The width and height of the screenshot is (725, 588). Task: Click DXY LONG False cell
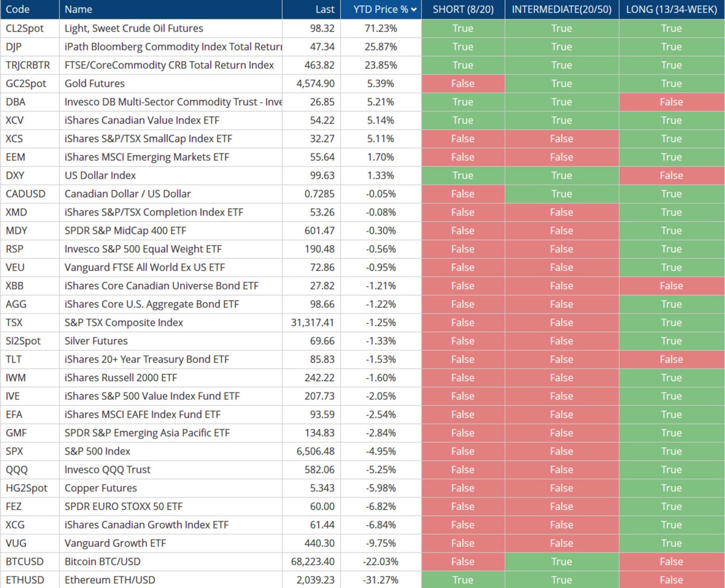(671, 176)
